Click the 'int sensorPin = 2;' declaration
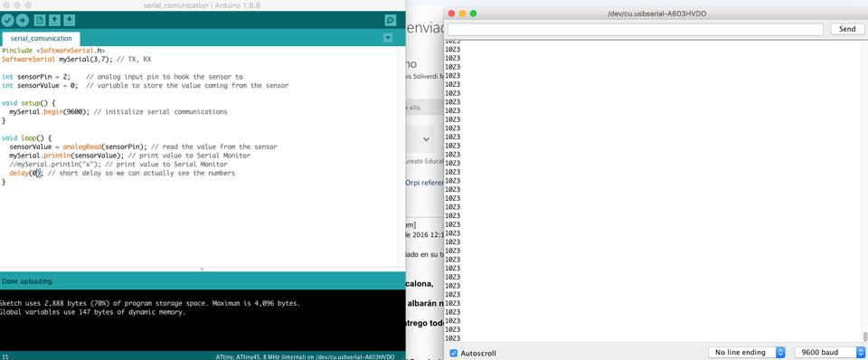The height and width of the screenshot is (360, 868). (36, 77)
